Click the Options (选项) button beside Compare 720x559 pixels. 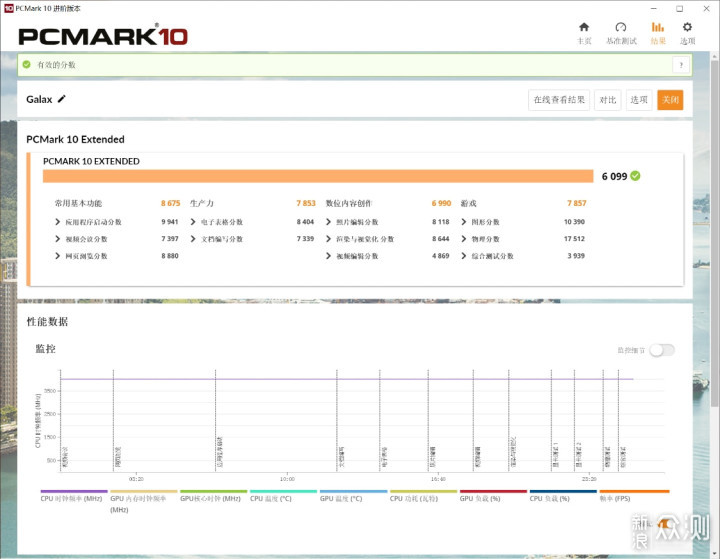[639, 100]
